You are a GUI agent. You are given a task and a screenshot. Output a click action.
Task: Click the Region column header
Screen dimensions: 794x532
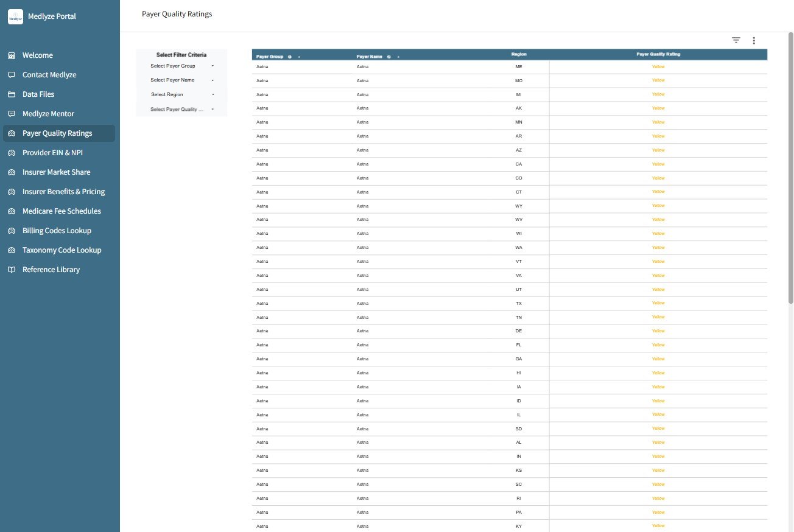(x=519, y=54)
